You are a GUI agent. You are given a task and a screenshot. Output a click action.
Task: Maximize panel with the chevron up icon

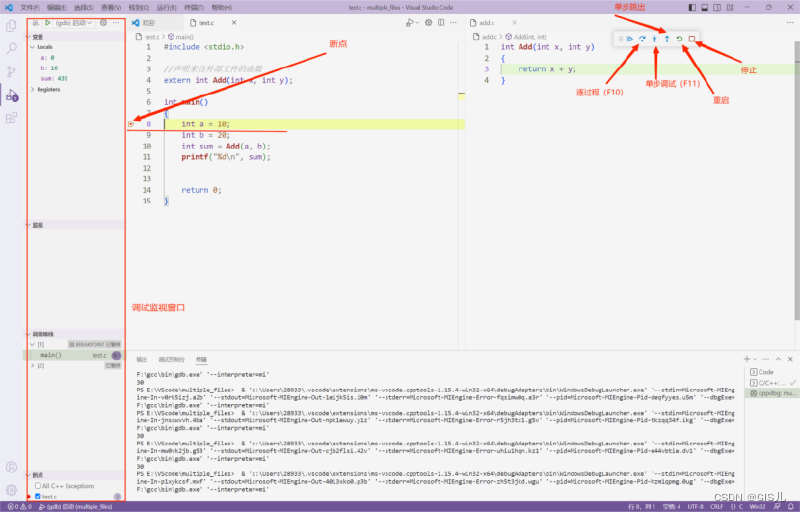point(779,359)
